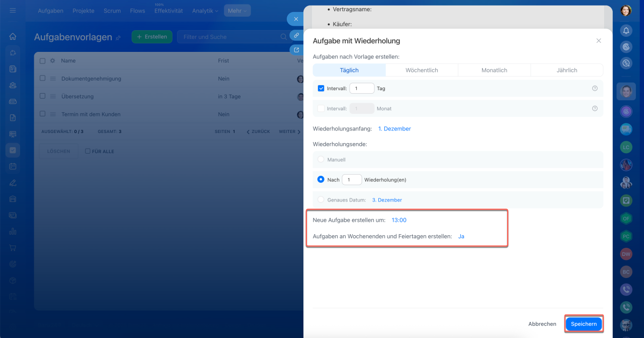Uncheck the daily Intervall checkbox
The width and height of the screenshot is (644, 338).
pos(321,88)
